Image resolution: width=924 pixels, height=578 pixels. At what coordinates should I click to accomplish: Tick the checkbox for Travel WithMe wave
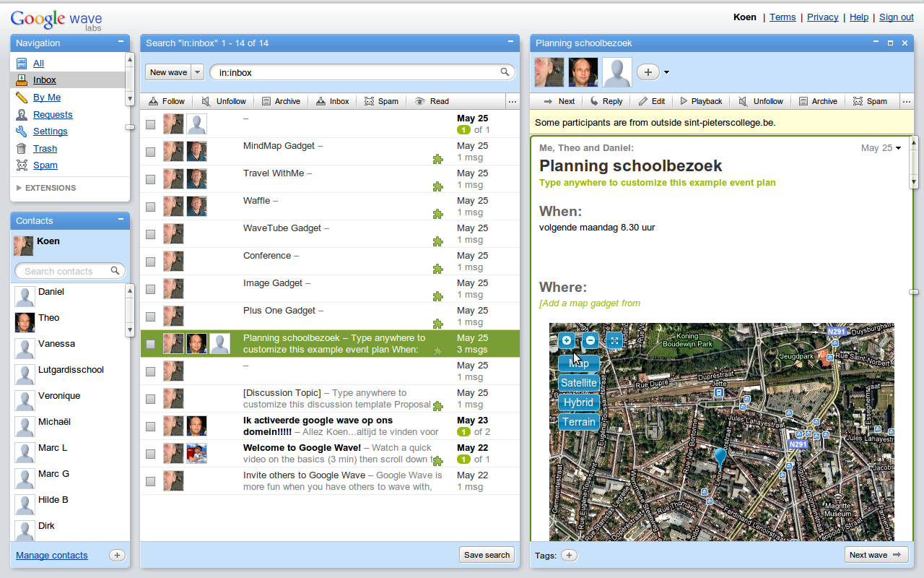pyautogui.click(x=150, y=179)
